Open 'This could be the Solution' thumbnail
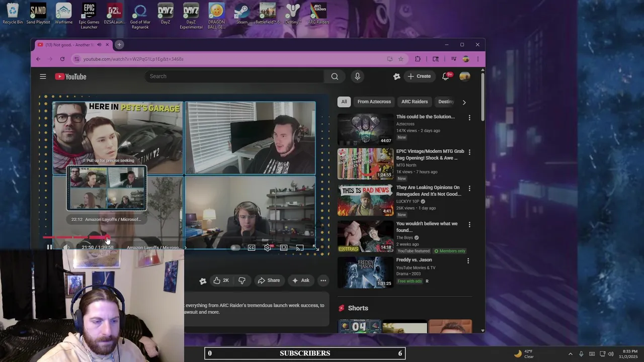The height and width of the screenshot is (362, 644). 365,129
